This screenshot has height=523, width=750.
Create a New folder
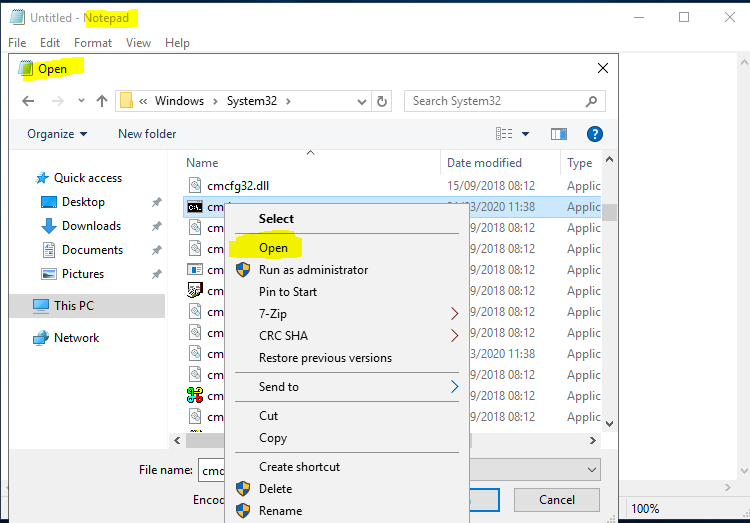click(x=147, y=134)
